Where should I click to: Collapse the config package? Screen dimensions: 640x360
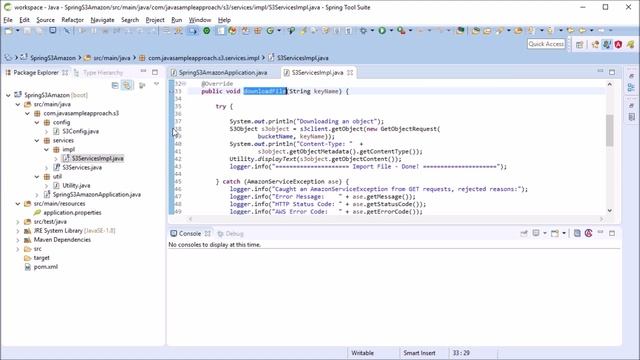pyautogui.click(x=37, y=122)
